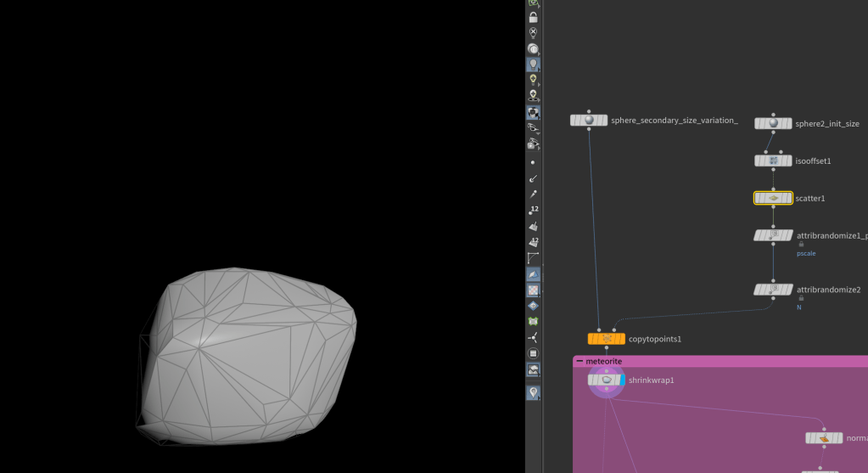Click the pin icon below the toolbar
Image resolution: width=868 pixels, height=473 pixels.
pyautogui.click(x=533, y=392)
